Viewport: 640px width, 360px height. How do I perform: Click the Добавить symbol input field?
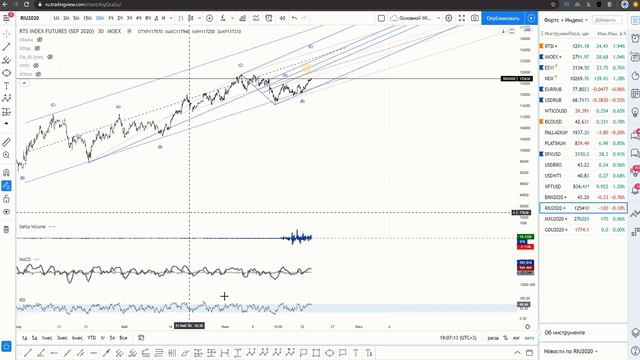(607, 20)
